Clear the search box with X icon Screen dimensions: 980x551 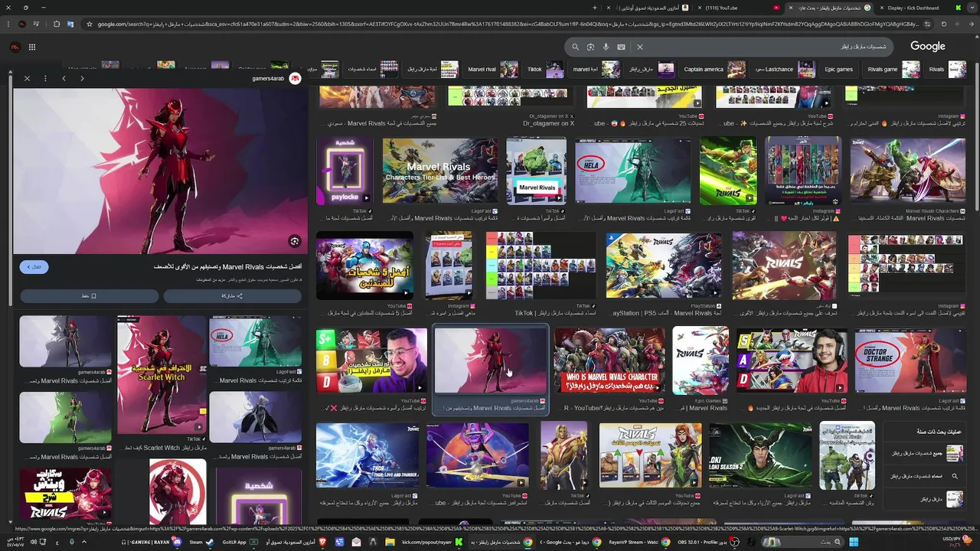click(x=640, y=47)
